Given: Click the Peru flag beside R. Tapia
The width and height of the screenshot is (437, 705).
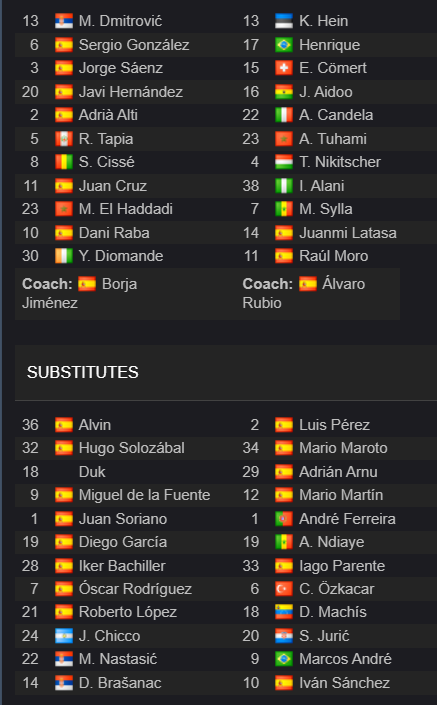Looking at the screenshot, I should coord(64,138).
